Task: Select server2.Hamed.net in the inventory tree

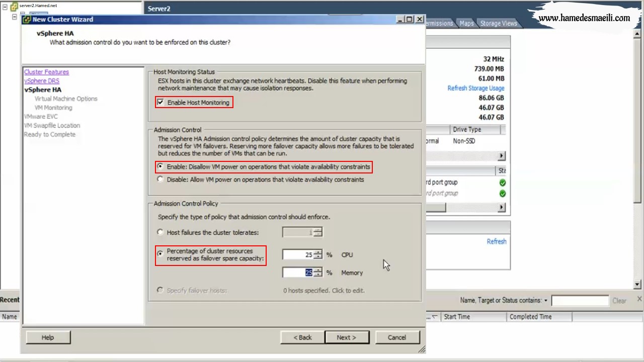Action: tap(38, 6)
